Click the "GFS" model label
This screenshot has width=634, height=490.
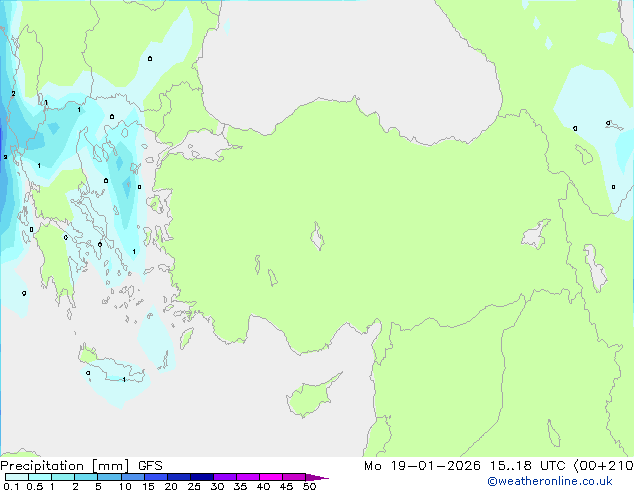[150, 466]
